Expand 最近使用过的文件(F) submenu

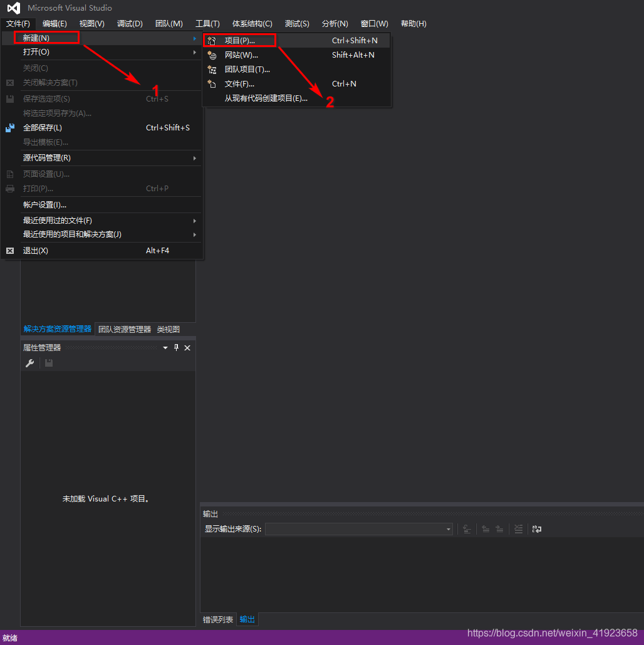[x=195, y=221]
